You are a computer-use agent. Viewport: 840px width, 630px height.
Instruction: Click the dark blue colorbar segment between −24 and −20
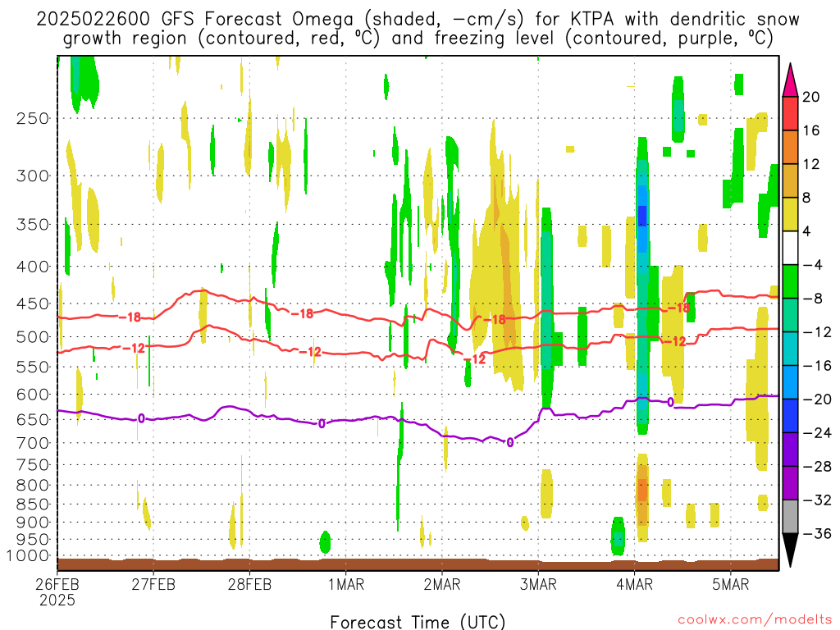click(790, 416)
